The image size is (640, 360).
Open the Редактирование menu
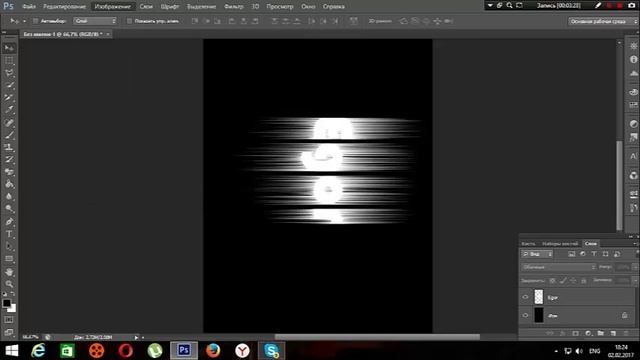coord(64,7)
